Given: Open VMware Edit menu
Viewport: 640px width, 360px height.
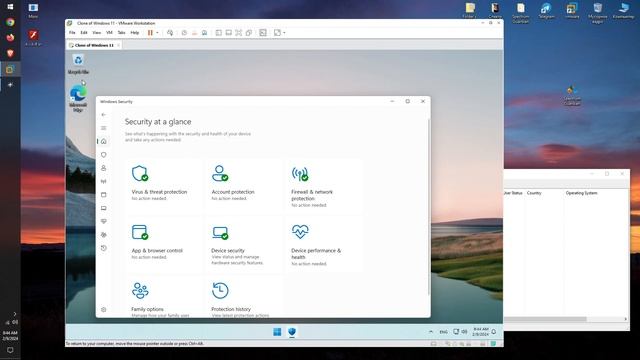Looking at the screenshot, I should (x=84, y=33).
